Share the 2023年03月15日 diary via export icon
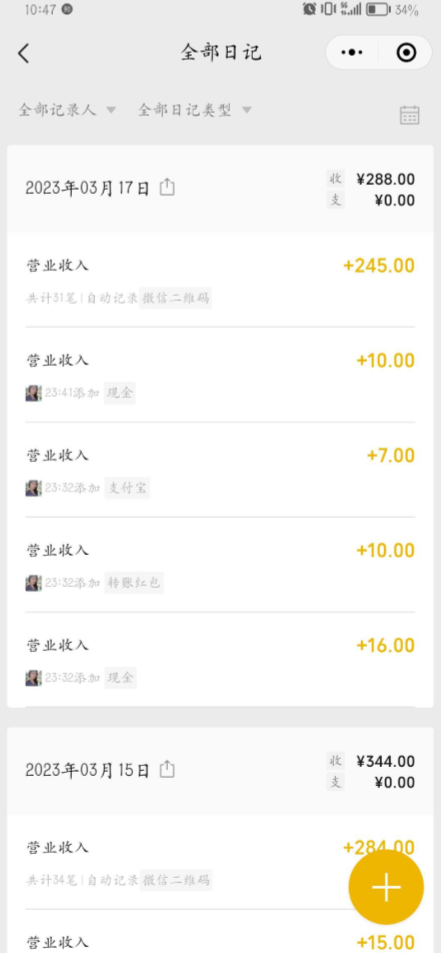 pos(167,770)
